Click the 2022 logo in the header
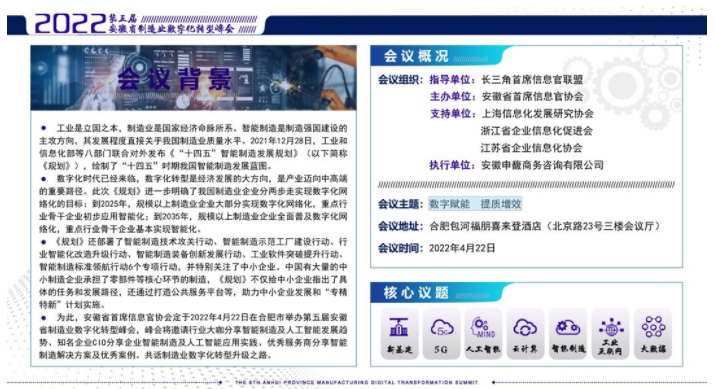The width and height of the screenshot is (715, 389). coord(71,24)
